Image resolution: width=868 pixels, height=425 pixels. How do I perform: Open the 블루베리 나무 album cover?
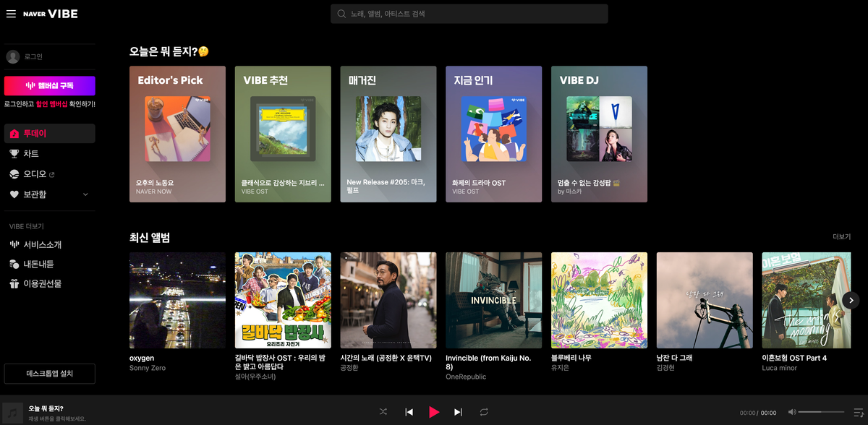point(600,300)
